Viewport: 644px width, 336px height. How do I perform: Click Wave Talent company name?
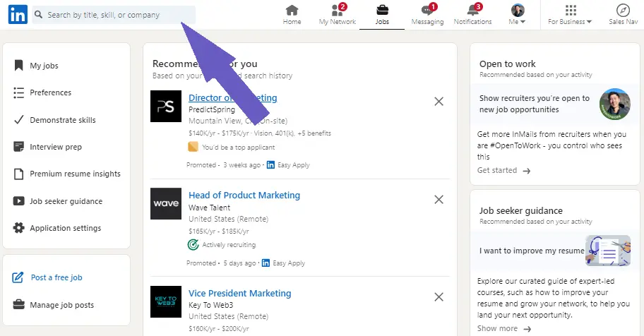(x=209, y=208)
